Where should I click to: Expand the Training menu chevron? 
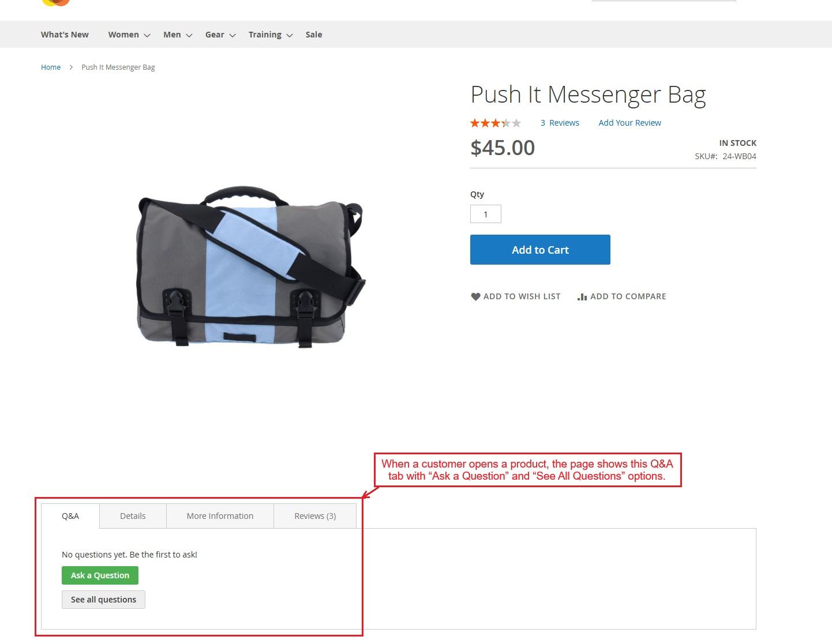click(x=290, y=35)
